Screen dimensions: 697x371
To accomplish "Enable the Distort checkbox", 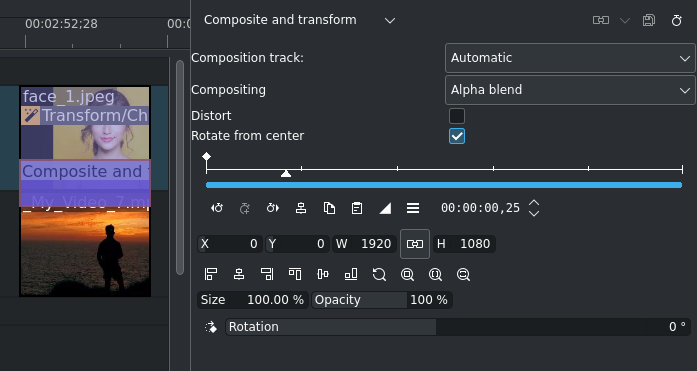I will (457, 116).
